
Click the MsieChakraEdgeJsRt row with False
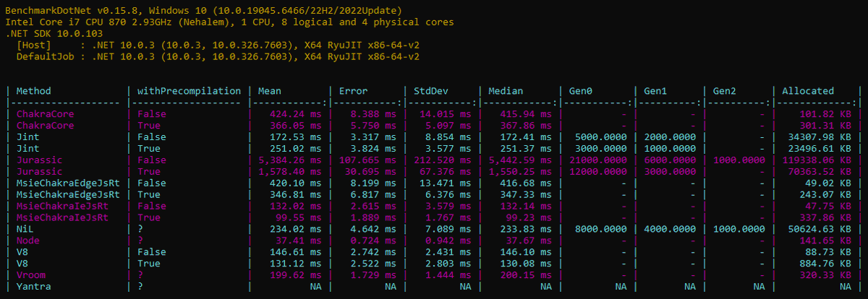(x=434, y=182)
